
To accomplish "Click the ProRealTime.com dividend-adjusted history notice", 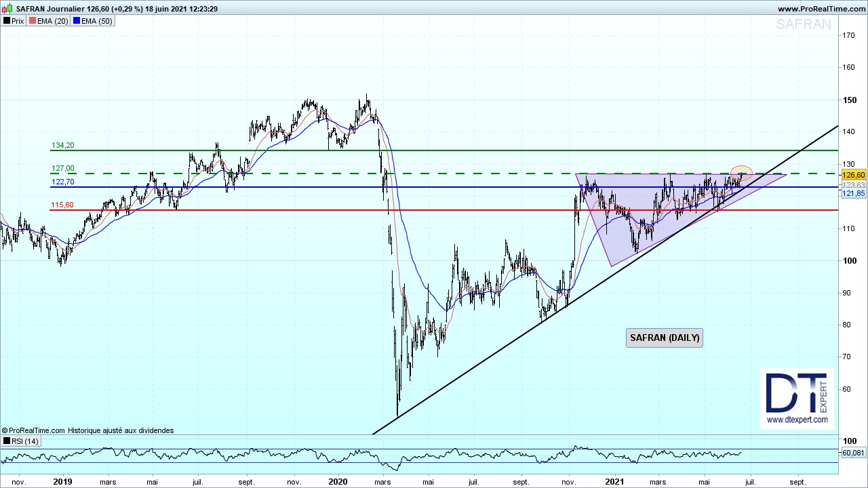I will pos(88,430).
